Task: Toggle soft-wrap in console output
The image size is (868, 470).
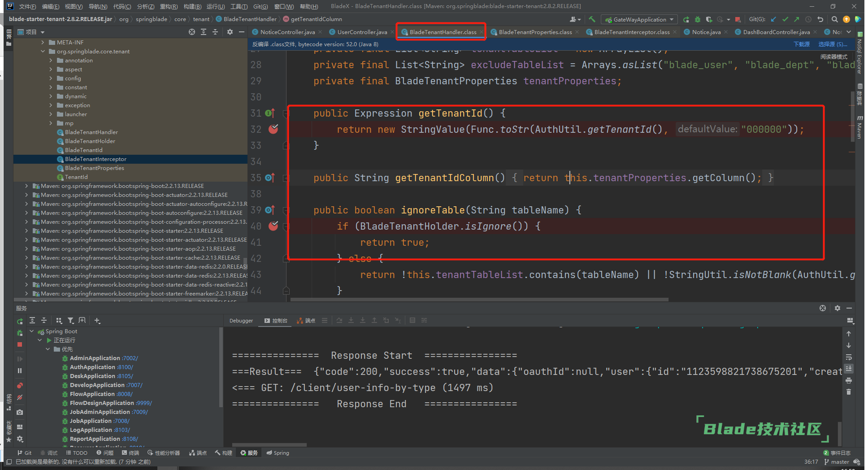Action: click(x=848, y=357)
